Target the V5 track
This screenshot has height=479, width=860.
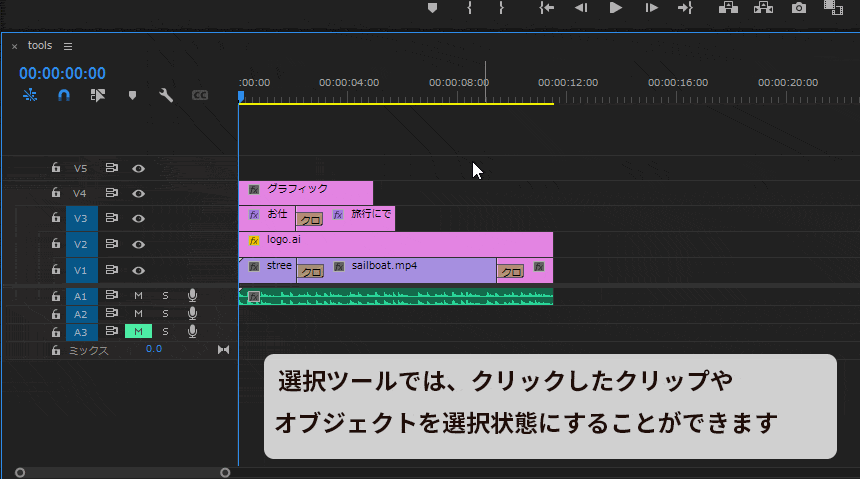pyautogui.click(x=81, y=168)
